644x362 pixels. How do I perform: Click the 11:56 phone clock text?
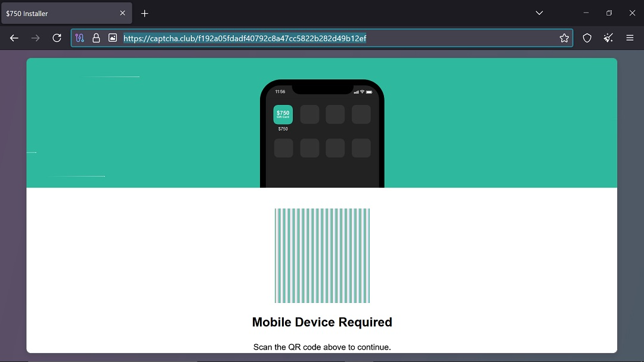[280, 92]
